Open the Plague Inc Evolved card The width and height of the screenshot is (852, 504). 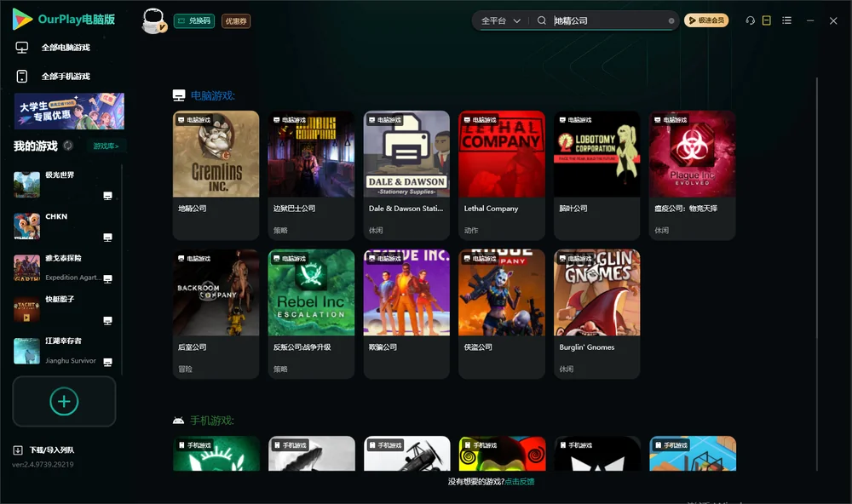pos(692,175)
